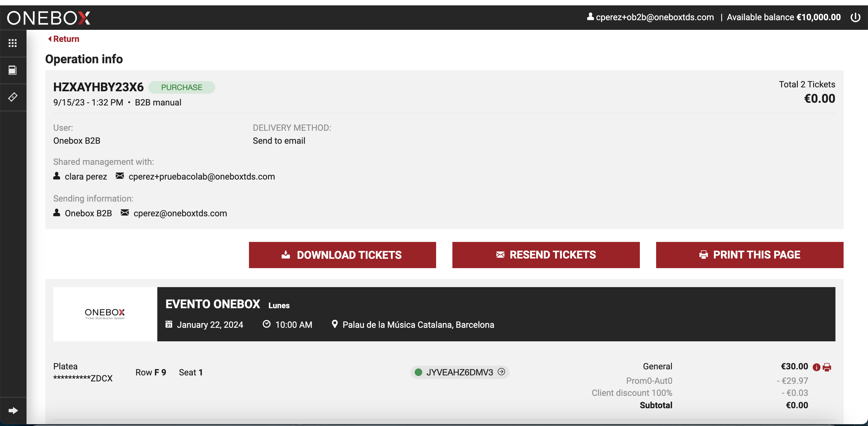The height and width of the screenshot is (426, 868).
Task: Click the Subtotal €0.00 amount
Action: (797, 405)
